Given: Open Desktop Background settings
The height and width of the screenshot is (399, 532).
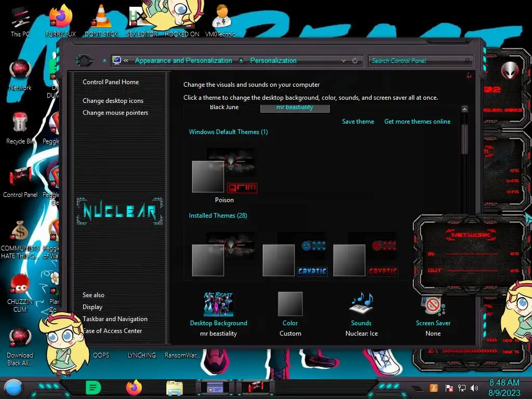Looking at the screenshot, I should coord(219,314).
